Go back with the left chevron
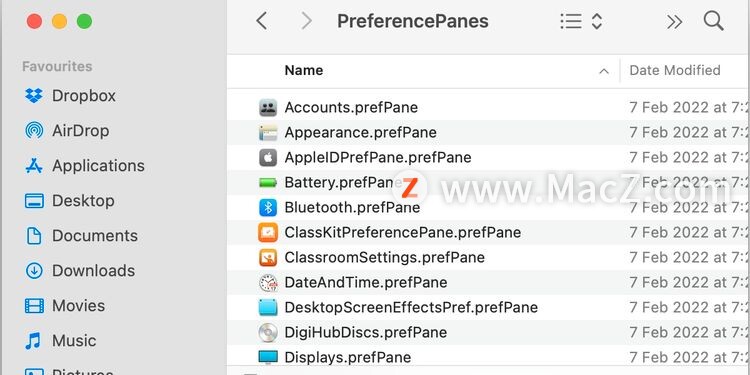750x375 pixels. [261, 21]
